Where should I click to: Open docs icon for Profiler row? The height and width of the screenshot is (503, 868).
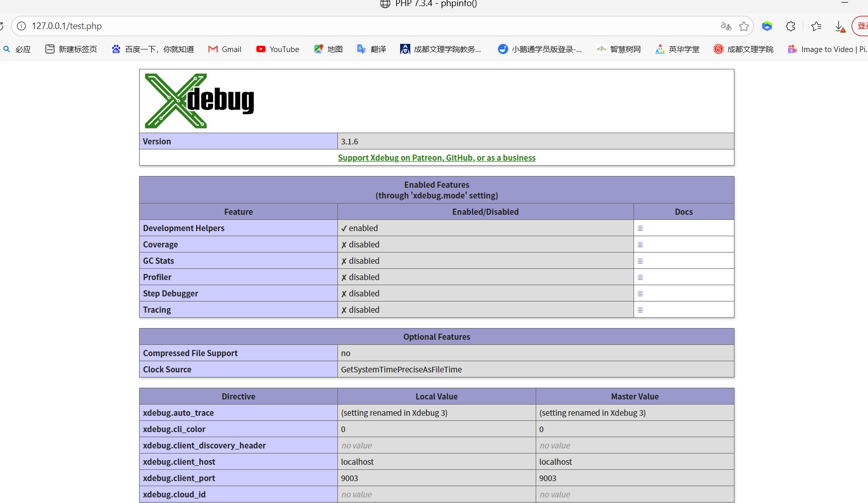coord(640,277)
